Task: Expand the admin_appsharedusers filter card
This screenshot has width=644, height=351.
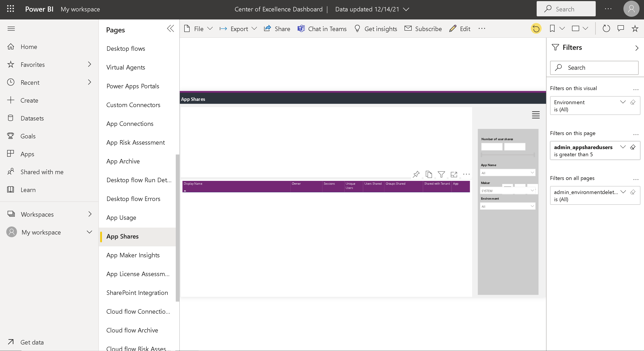Action: pyautogui.click(x=623, y=147)
